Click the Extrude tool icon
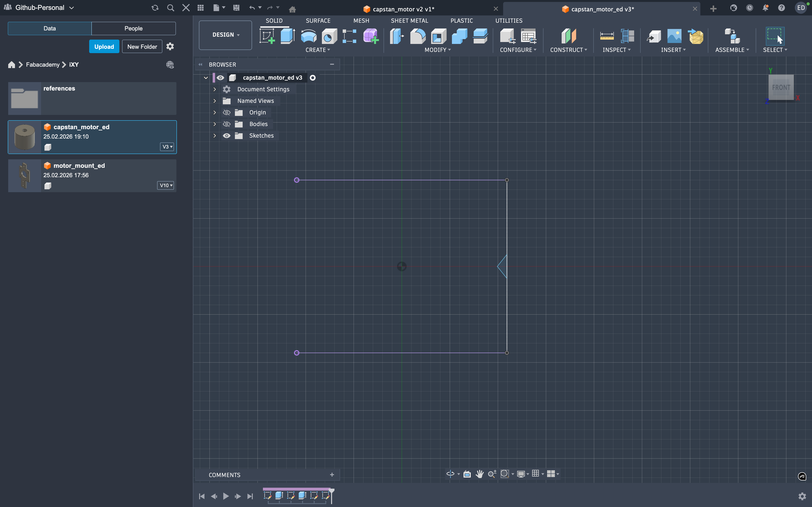The width and height of the screenshot is (812, 507). point(288,36)
